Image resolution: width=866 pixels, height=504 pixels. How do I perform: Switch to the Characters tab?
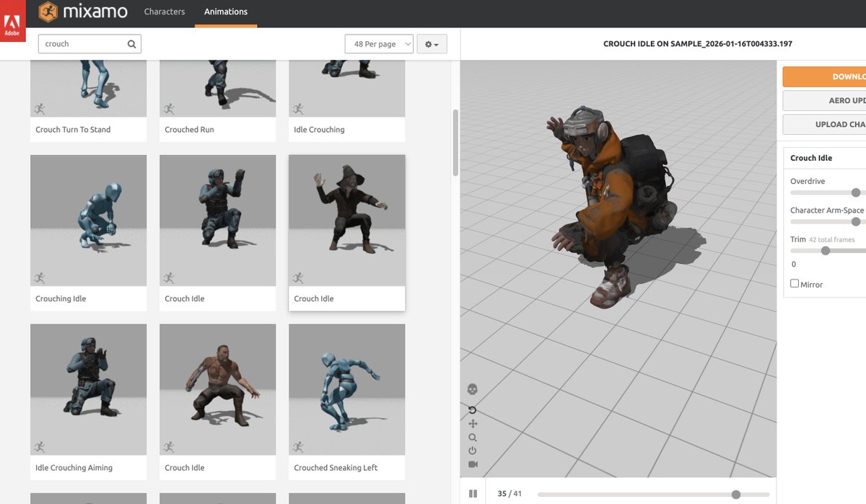165,12
